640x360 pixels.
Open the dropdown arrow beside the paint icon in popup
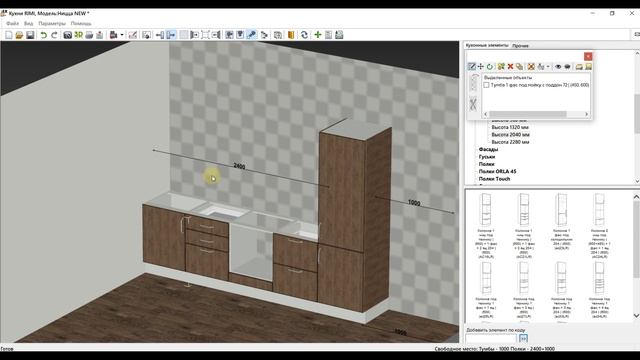click(548, 67)
